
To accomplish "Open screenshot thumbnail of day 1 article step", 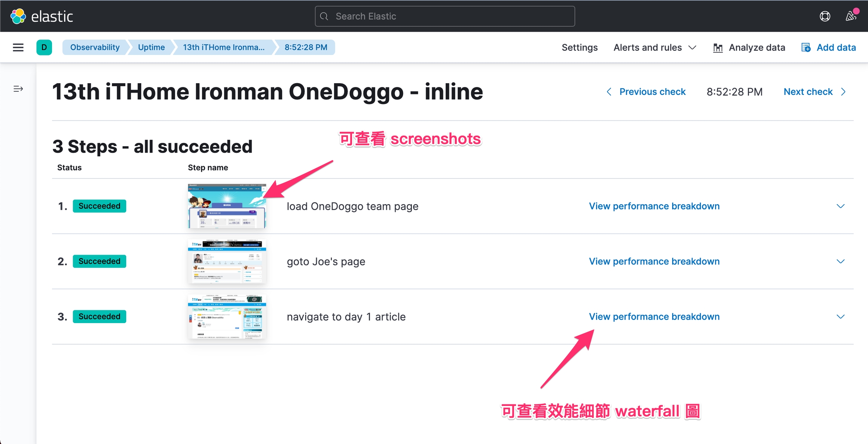I will pos(227,316).
